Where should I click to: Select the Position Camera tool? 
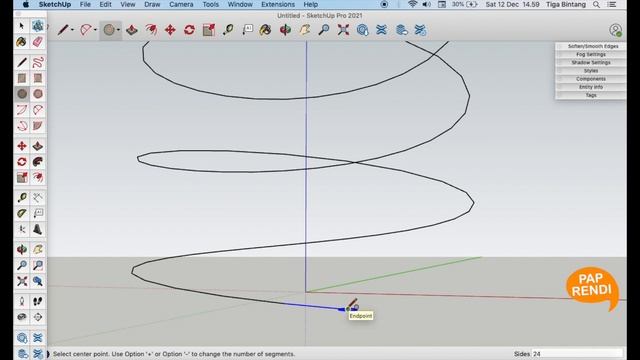coord(22,301)
